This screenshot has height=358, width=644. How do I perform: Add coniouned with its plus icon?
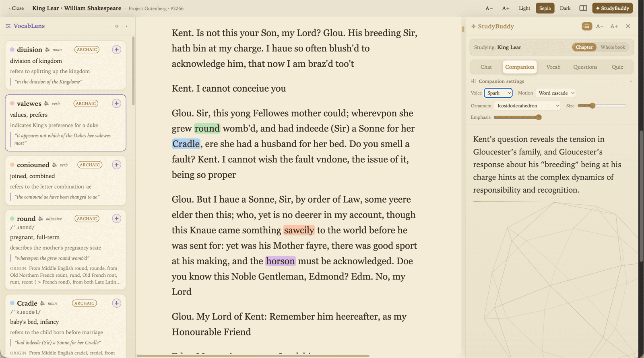(x=116, y=165)
